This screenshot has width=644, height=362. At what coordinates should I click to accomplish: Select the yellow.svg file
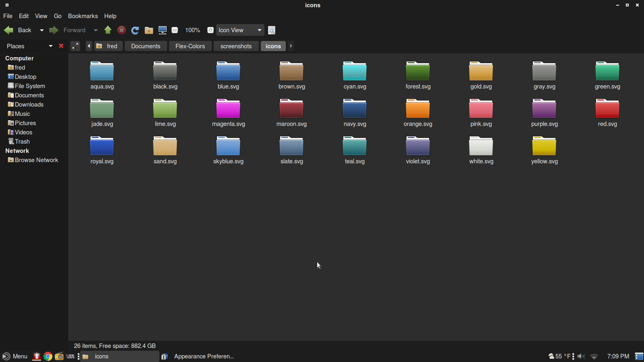[x=544, y=150]
